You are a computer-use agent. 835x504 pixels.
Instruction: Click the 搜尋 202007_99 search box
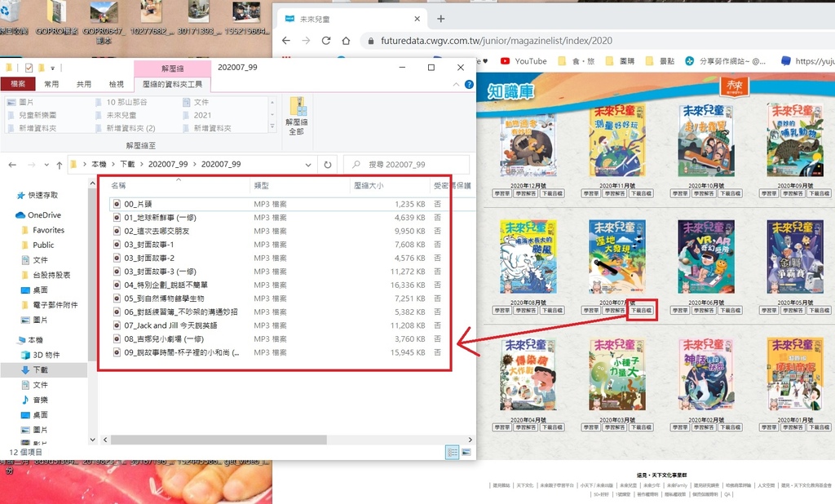tap(407, 165)
